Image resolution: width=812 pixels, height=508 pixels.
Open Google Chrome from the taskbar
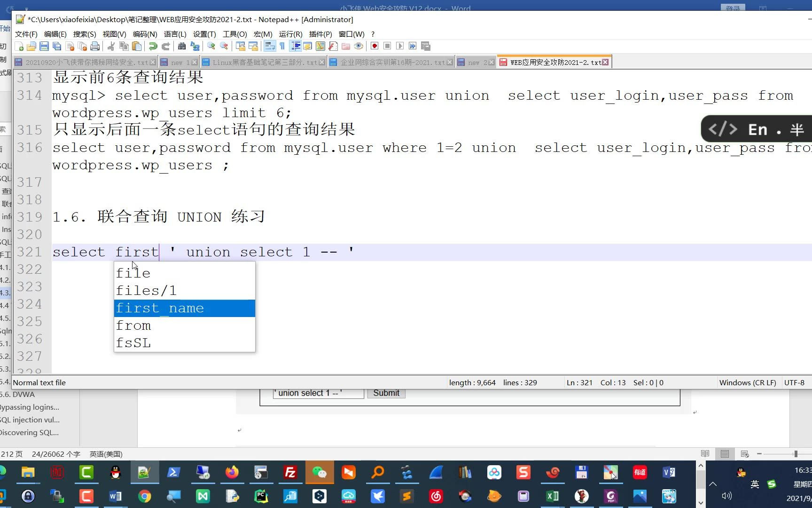click(145, 496)
